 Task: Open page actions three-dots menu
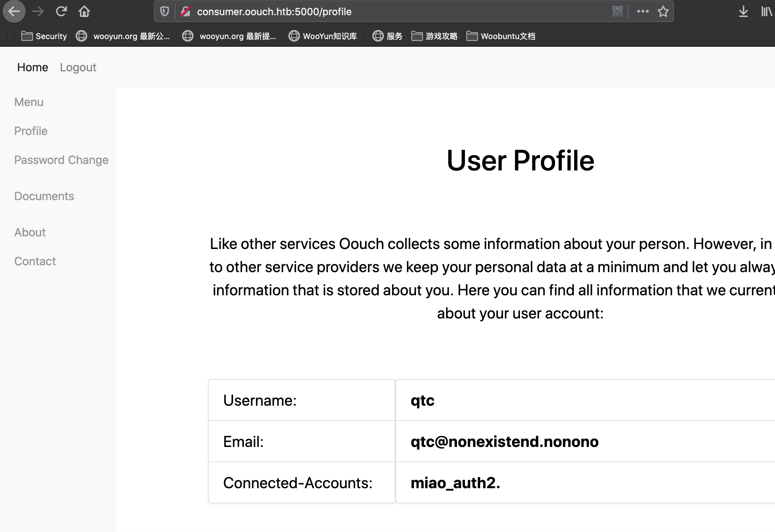coord(643,12)
